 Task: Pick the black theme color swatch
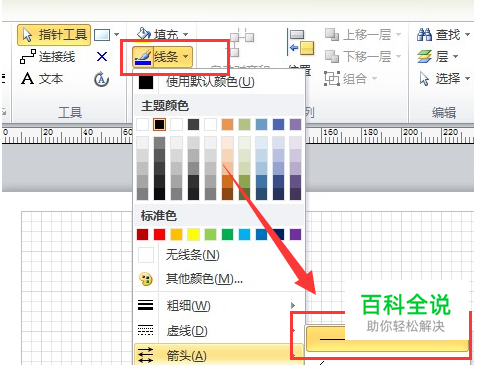159,125
